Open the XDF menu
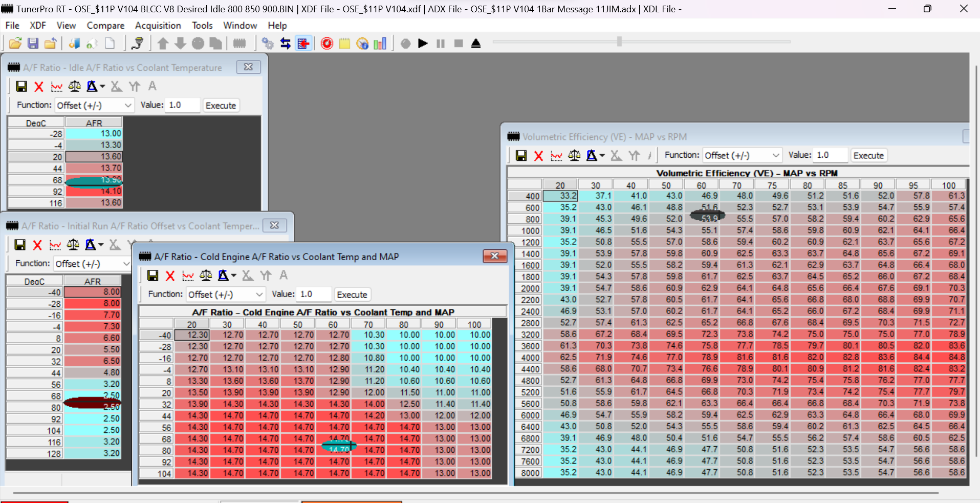 pos(38,26)
